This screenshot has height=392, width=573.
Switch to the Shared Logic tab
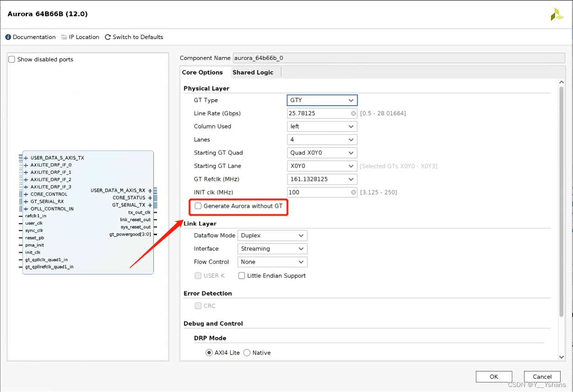(253, 72)
